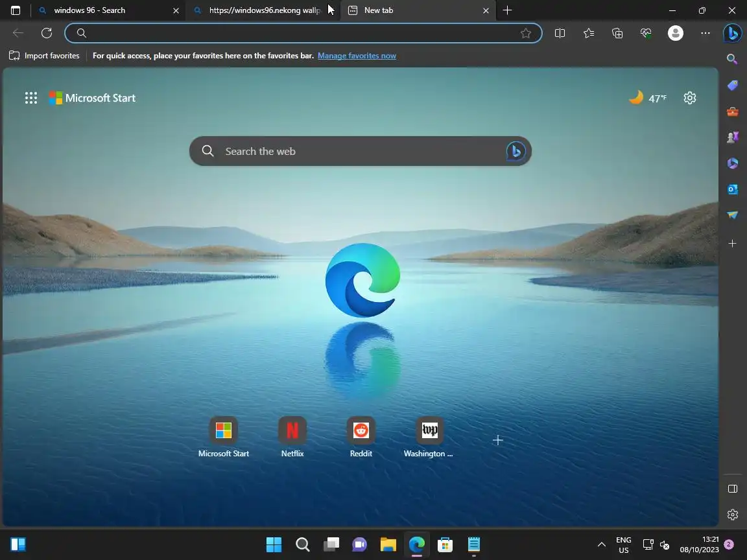
Task: Open sidebar Microsoft 365 icon
Action: pos(732,163)
